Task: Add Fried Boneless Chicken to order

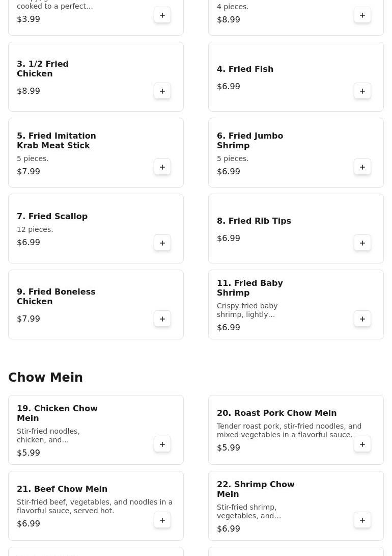Action: point(162,319)
